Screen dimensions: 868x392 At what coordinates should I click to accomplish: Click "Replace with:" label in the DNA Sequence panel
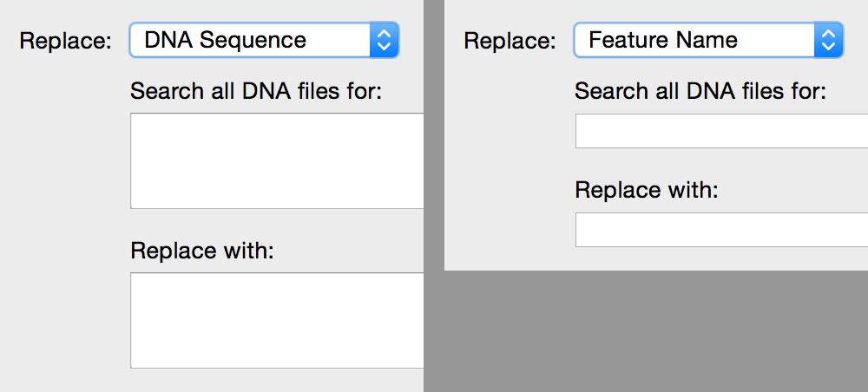[x=202, y=251]
